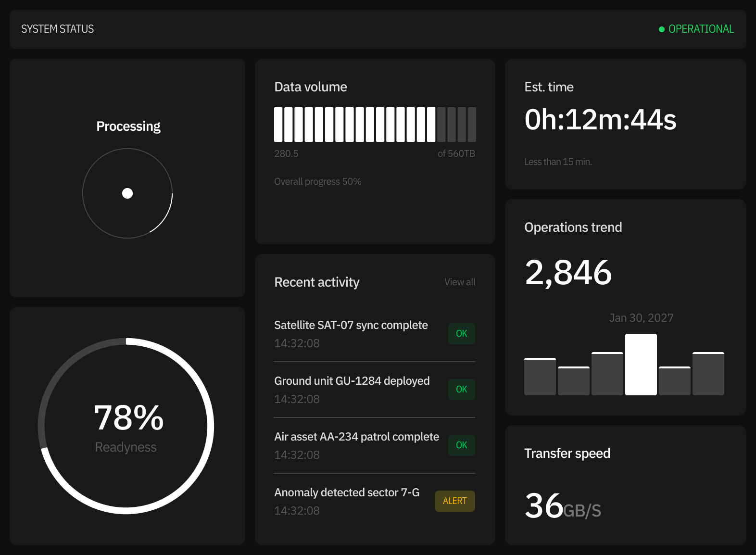Viewport: 756px width, 555px height.
Task: Click the highlighted white bar in Operations trend
Action: click(641, 365)
